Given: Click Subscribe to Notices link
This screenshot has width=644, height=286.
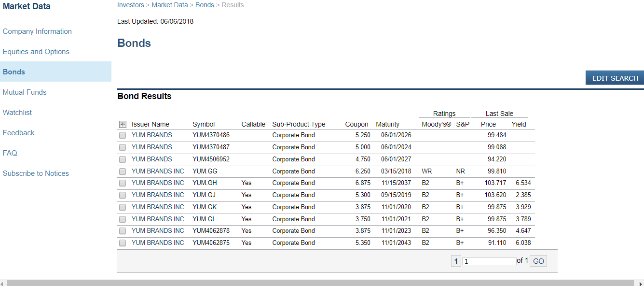Looking at the screenshot, I should [x=36, y=173].
